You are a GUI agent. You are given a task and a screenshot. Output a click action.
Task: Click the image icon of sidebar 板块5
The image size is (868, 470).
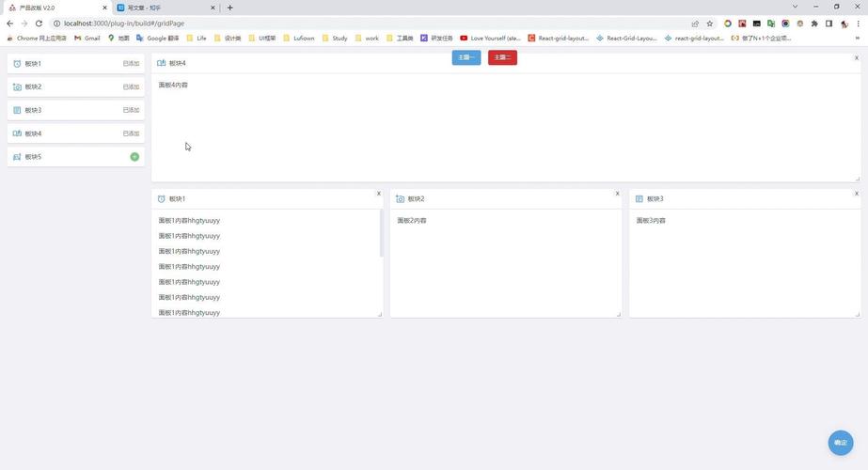coord(17,157)
